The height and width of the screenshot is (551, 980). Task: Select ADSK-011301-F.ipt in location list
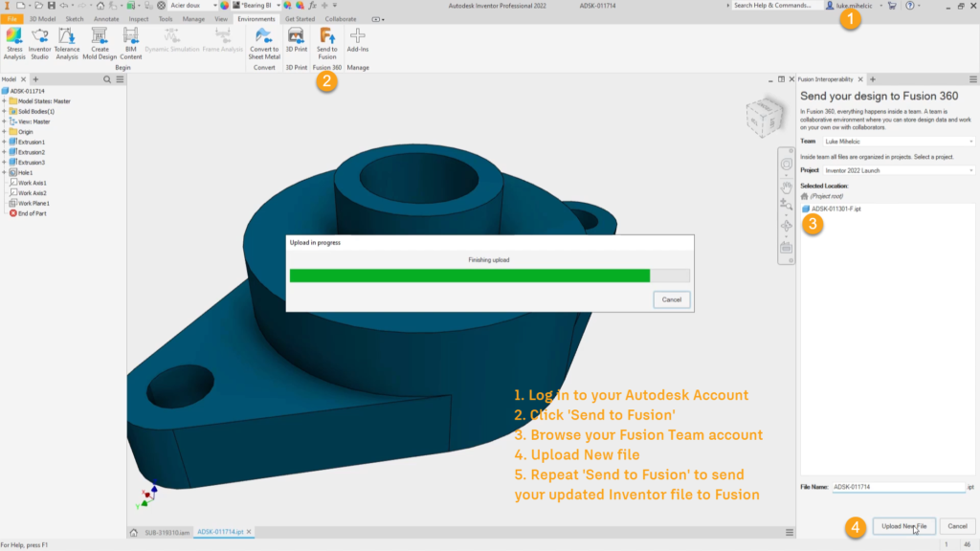pyautogui.click(x=832, y=209)
